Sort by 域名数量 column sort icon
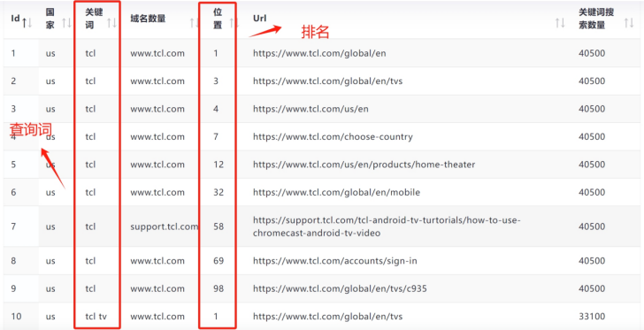Screen dimensions: 644x330 (x=194, y=23)
